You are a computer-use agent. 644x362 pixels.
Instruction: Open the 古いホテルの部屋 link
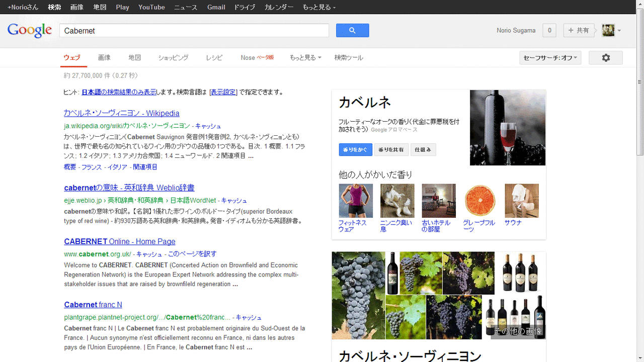436,226
